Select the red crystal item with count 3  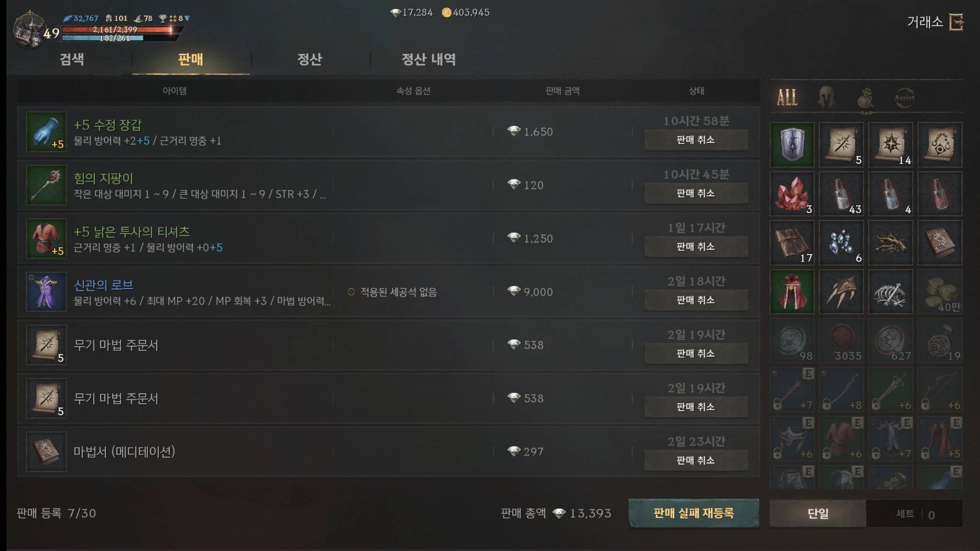(792, 194)
